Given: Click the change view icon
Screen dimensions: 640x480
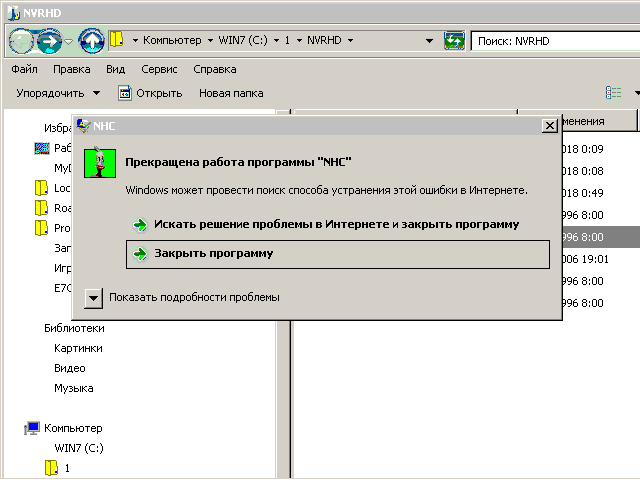Looking at the screenshot, I should [613, 93].
